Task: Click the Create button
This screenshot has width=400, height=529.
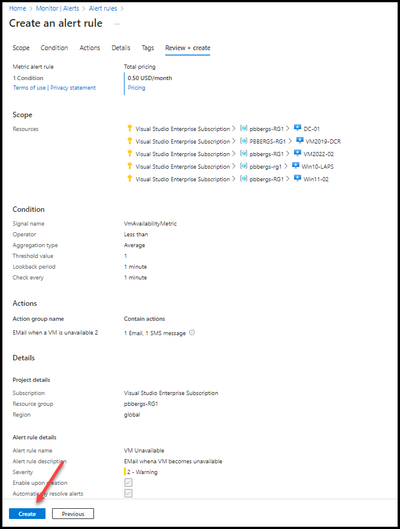Action: point(27,514)
